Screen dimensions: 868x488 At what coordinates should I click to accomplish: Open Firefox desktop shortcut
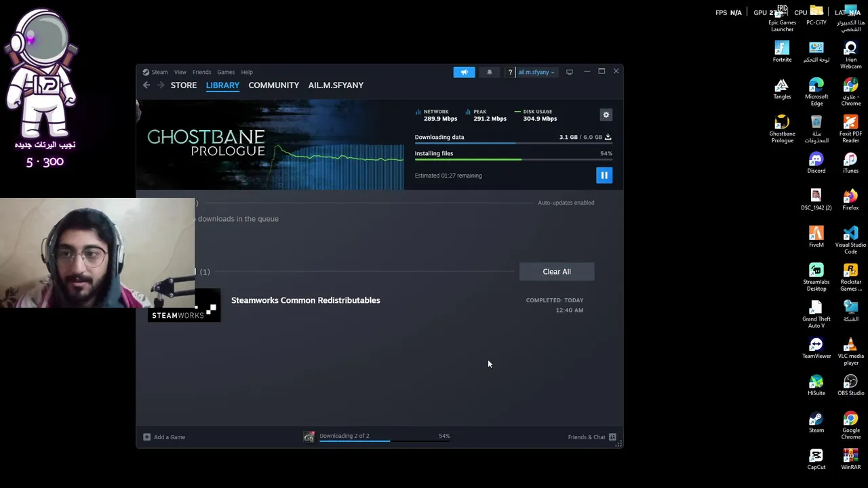click(850, 200)
